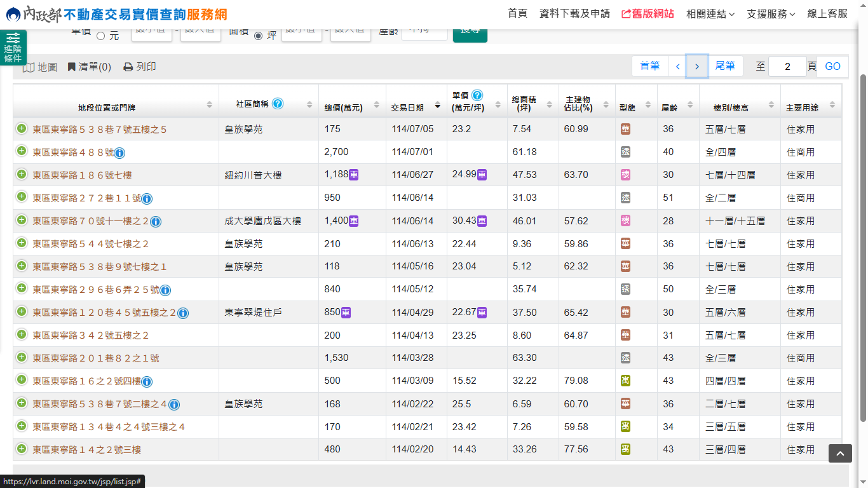The width and height of the screenshot is (868, 488).
Task: Click the scroll-to-top arrow button
Action: [839, 453]
